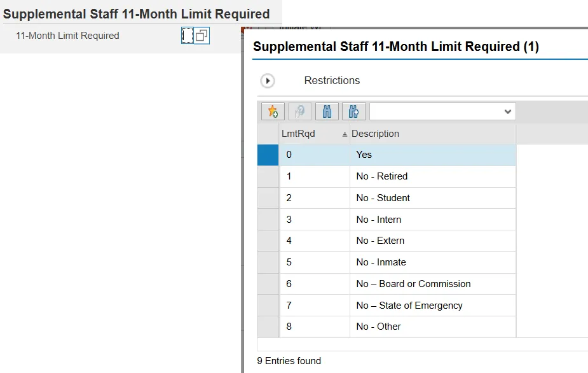Click the row selector for LmtRqd 0
This screenshot has height=373, width=588.
268,155
